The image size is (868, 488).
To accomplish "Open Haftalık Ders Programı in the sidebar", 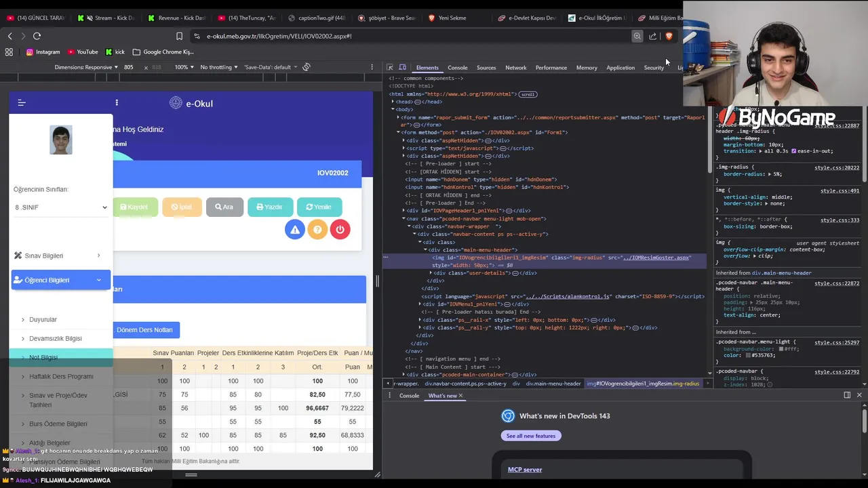I will click(61, 376).
